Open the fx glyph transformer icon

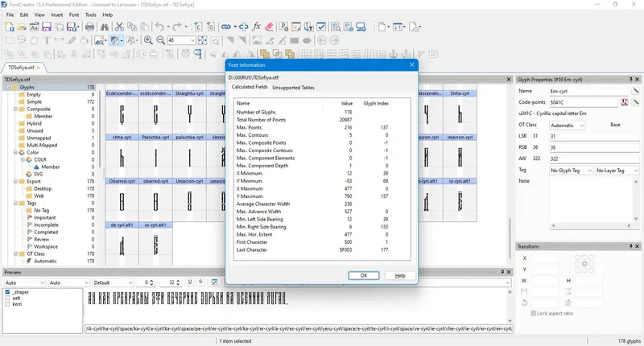click(x=257, y=27)
